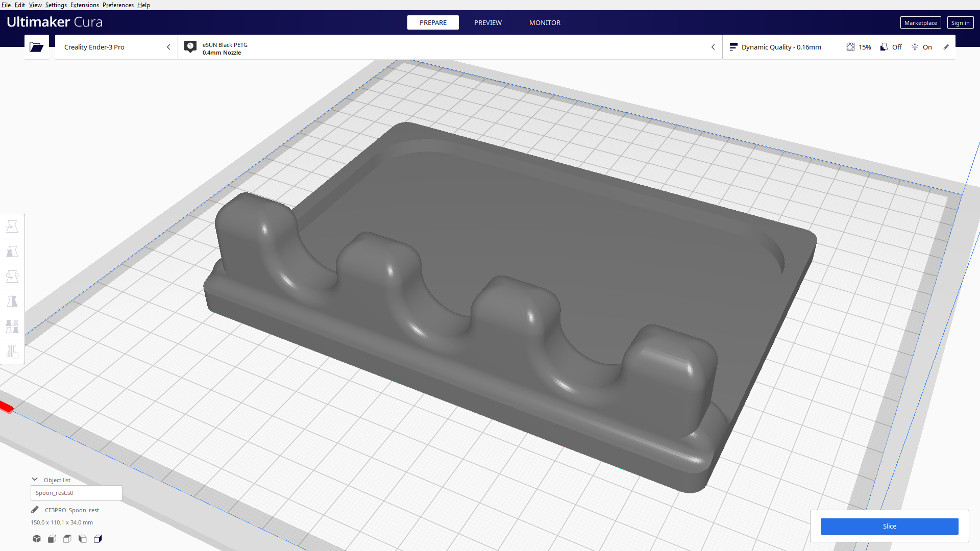
Task: Switch to the front view cube icon
Action: click(x=52, y=538)
